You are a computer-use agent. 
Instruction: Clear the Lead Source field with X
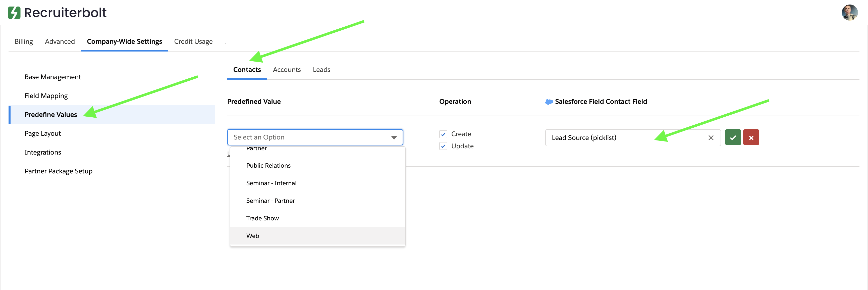click(711, 137)
